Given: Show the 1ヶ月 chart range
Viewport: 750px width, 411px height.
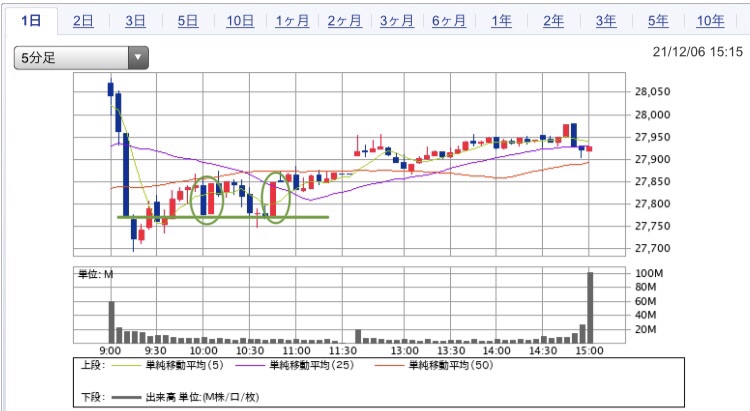Looking at the screenshot, I should 292,21.
